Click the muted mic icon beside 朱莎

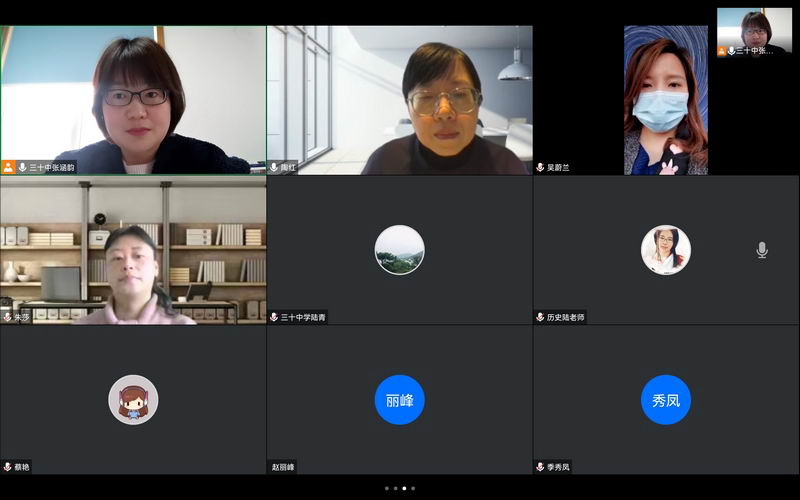pyautogui.click(x=7, y=317)
